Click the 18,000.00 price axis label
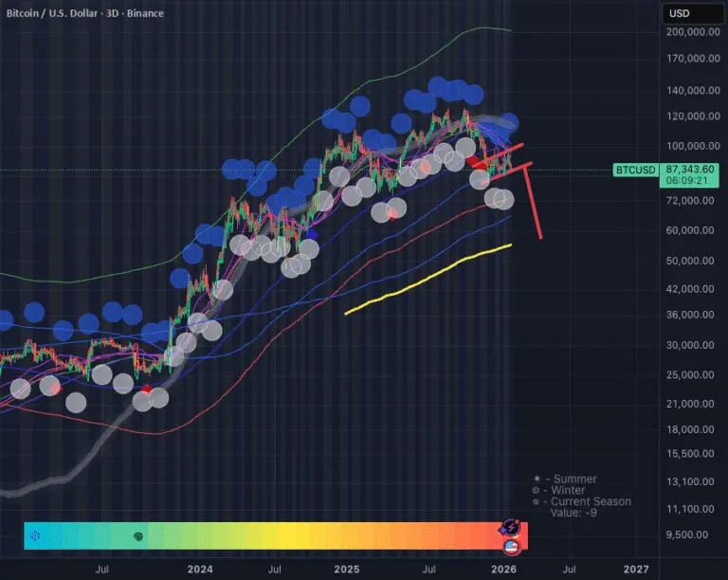Viewport: 728px width, 580px height. pos(690,429)
